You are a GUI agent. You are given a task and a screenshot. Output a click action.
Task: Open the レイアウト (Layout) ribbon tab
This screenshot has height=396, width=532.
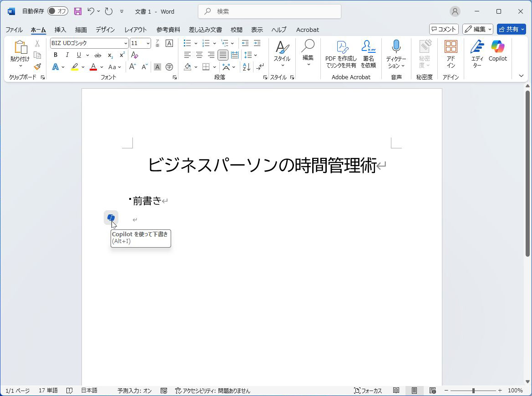pos(136,30)
